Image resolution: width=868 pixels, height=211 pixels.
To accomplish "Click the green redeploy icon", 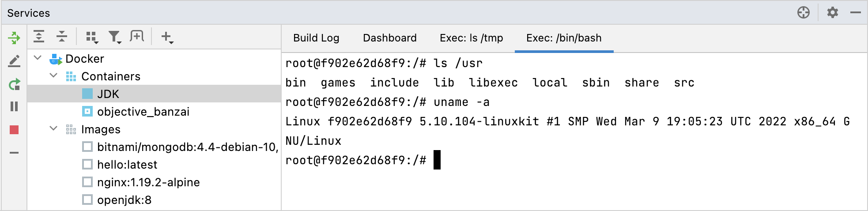I will (x=14, y=84).
